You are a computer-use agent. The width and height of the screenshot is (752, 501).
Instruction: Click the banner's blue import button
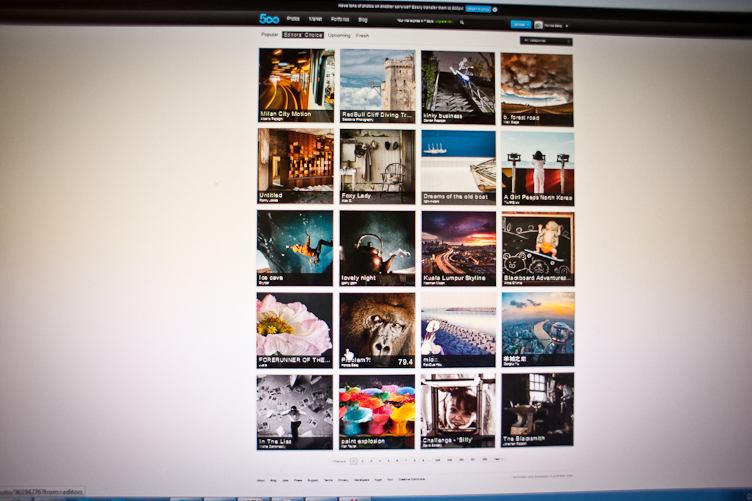[x=477, y=7]
